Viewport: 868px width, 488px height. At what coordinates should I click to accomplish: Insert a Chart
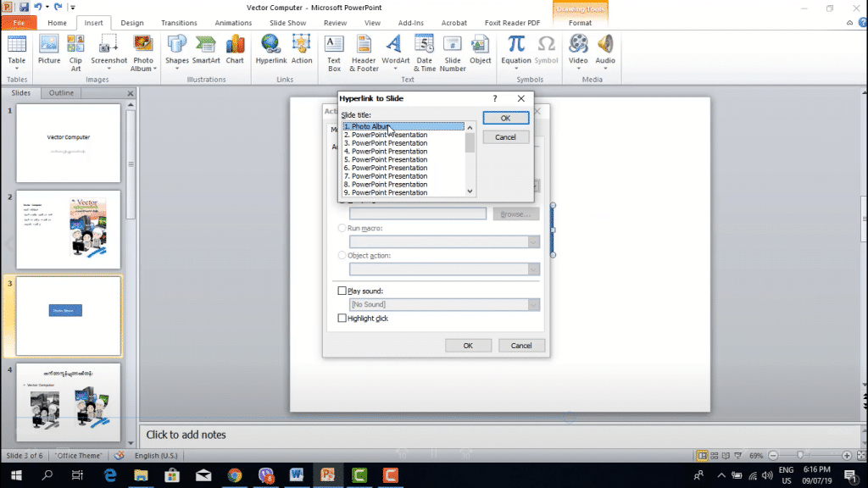[x=235, y=48]
